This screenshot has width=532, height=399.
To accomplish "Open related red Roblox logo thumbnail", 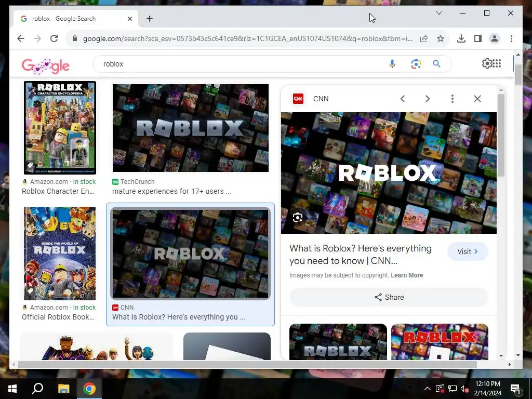I will [440, 342].
